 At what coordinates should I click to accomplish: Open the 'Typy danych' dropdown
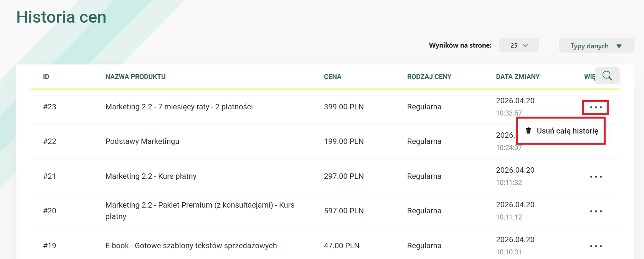[x=596, y=46]
